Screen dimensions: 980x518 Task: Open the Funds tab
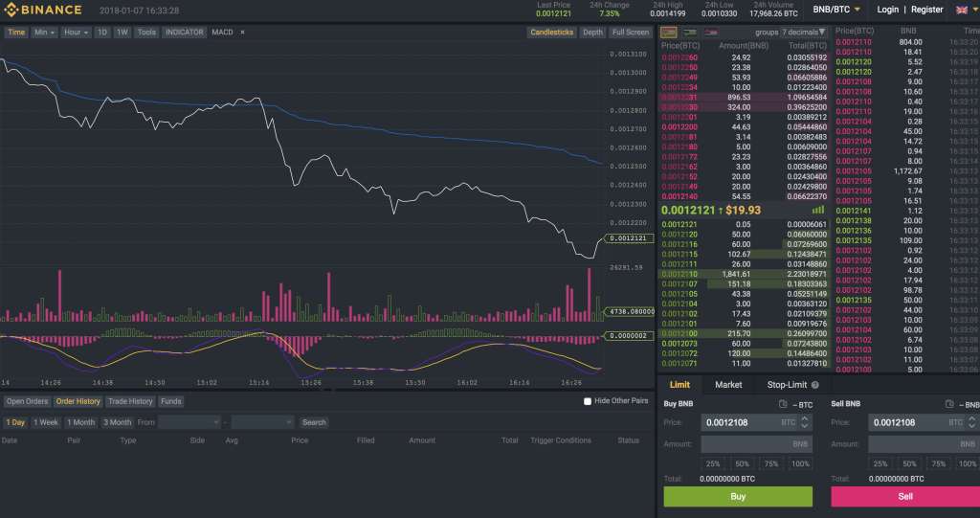tap(170, 401)
